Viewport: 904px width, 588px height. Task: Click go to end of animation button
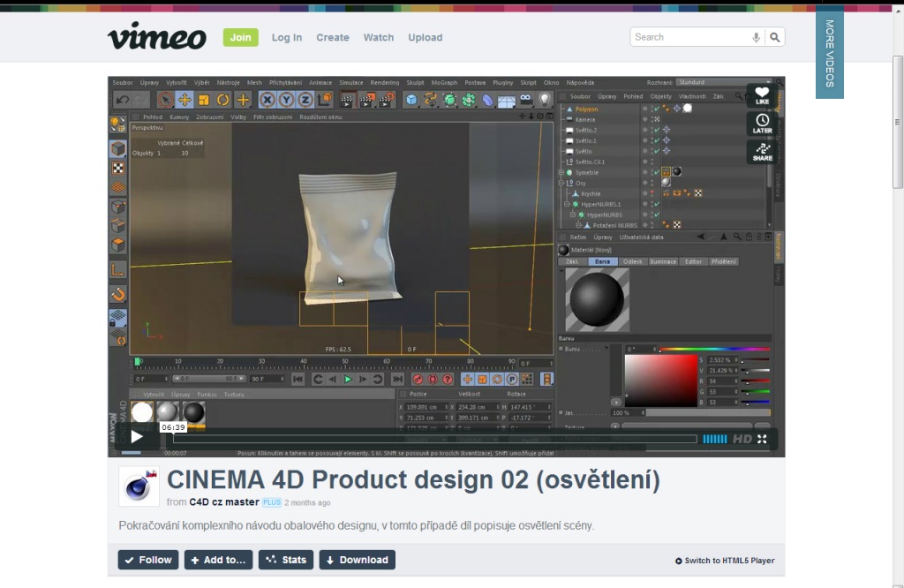pos(397,380)
